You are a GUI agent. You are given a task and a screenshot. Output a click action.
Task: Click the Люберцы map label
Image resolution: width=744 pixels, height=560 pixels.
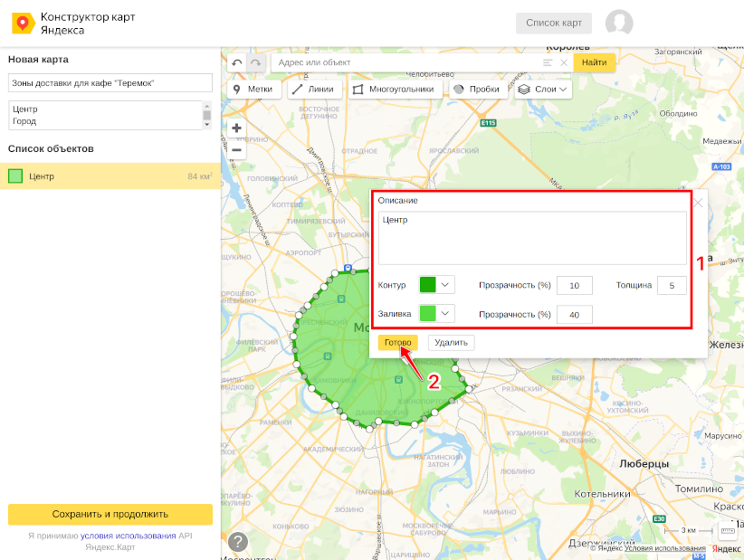tap(644, 464)
